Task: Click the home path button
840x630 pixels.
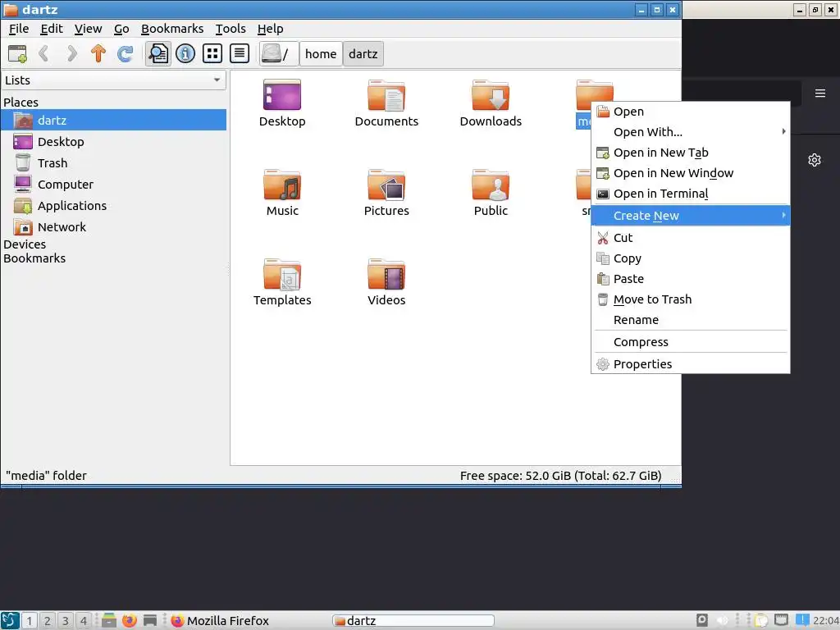Action: pyautogui.click(x=321, y=53)
